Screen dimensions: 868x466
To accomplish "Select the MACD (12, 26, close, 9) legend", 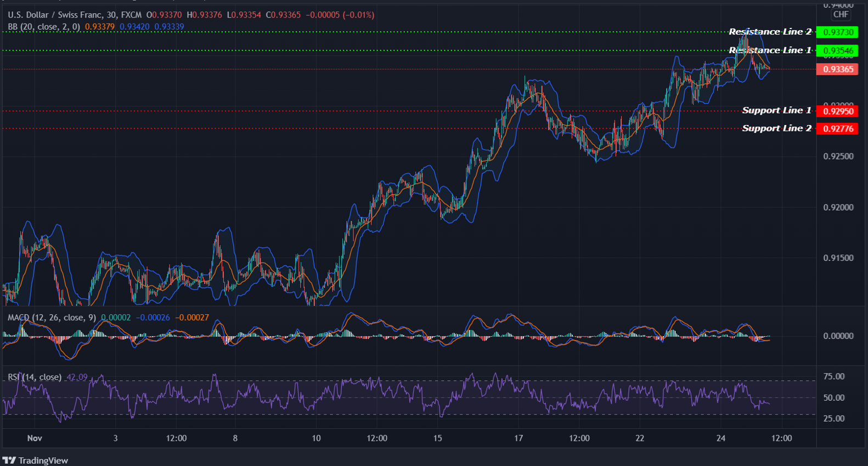I will 52,317.
